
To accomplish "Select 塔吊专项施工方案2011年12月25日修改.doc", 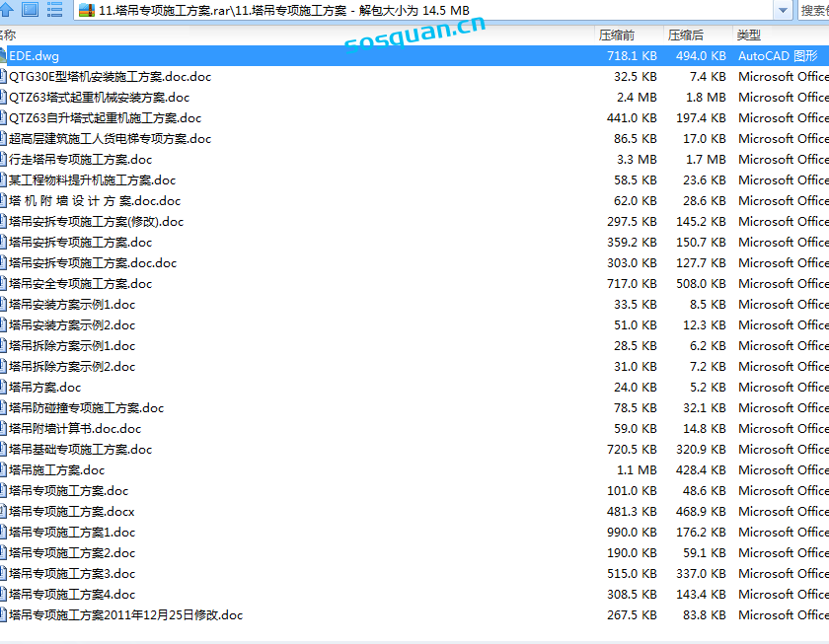I will (125, 615).
